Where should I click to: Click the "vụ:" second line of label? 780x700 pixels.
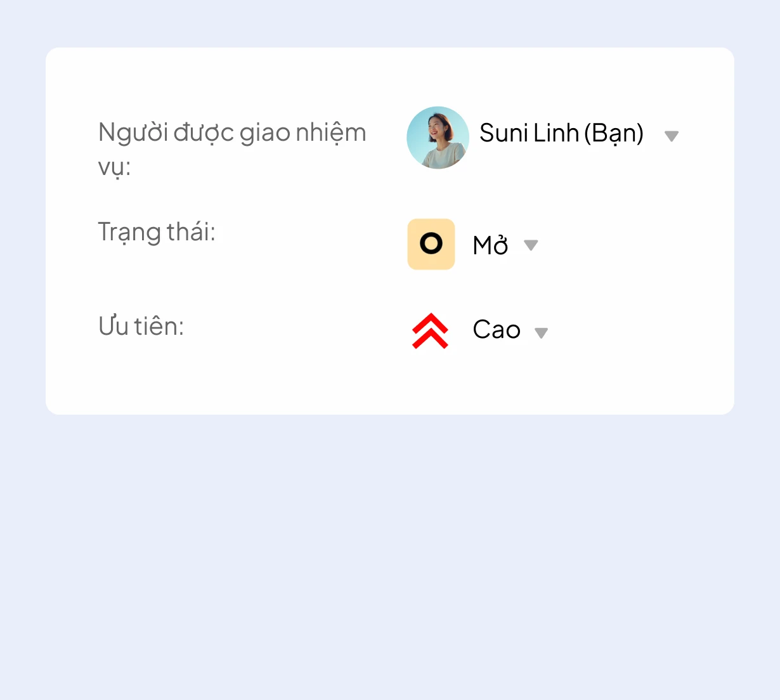click(114, 167)
